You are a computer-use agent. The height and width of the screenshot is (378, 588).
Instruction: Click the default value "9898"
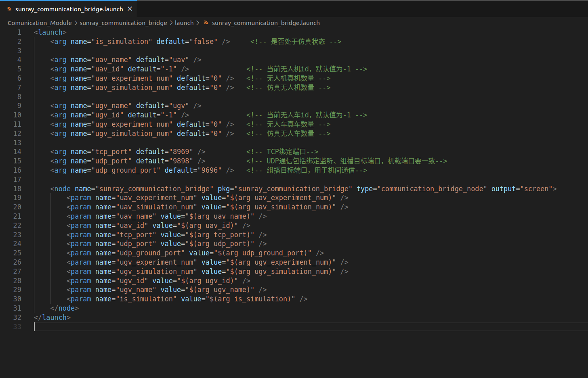tap(181, 161)
